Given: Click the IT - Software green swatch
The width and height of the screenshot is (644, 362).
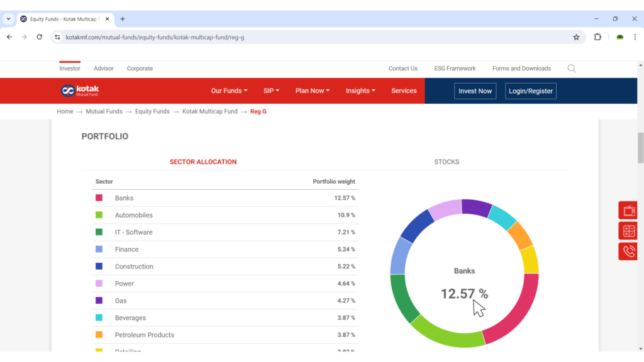Looking at the screenshot, I should [99, 232].
